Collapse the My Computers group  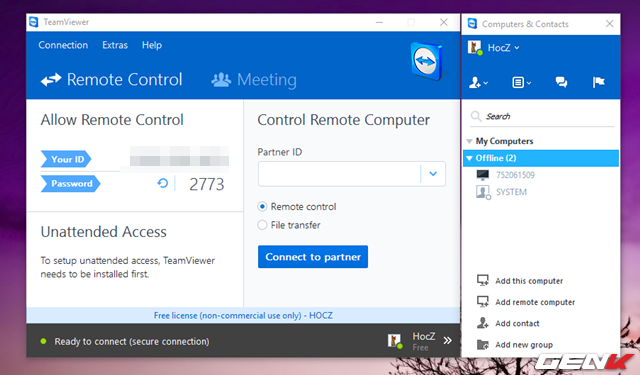point(469,141)
